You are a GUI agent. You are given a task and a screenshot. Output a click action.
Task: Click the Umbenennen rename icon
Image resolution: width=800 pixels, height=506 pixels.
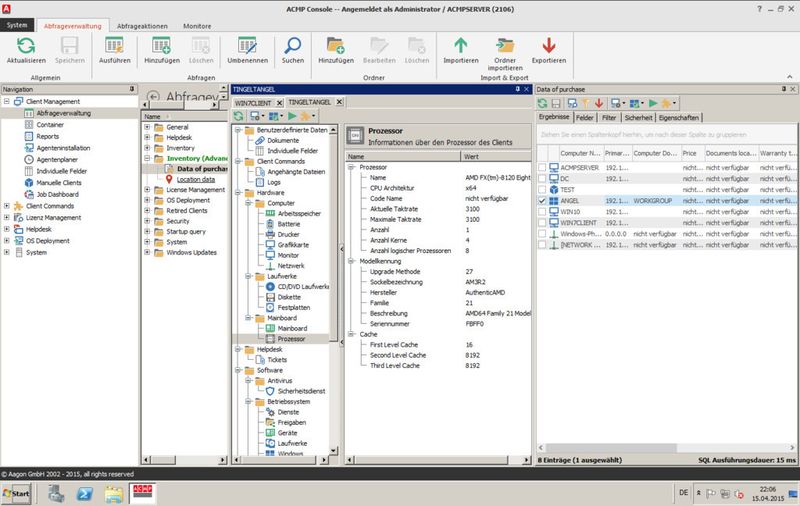click(247, 46)
